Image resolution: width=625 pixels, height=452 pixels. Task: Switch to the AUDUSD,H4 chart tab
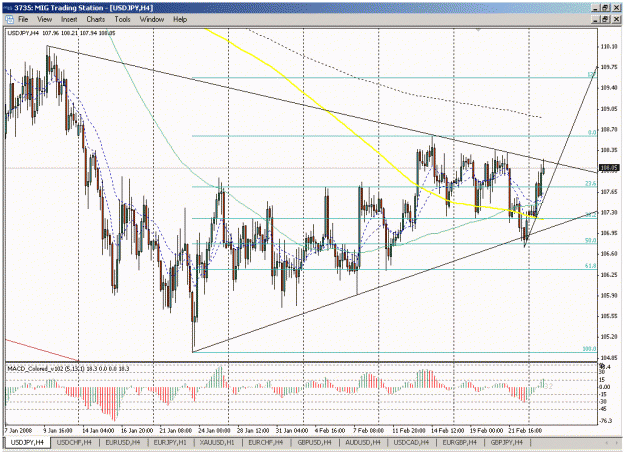[x=363, y=442]
